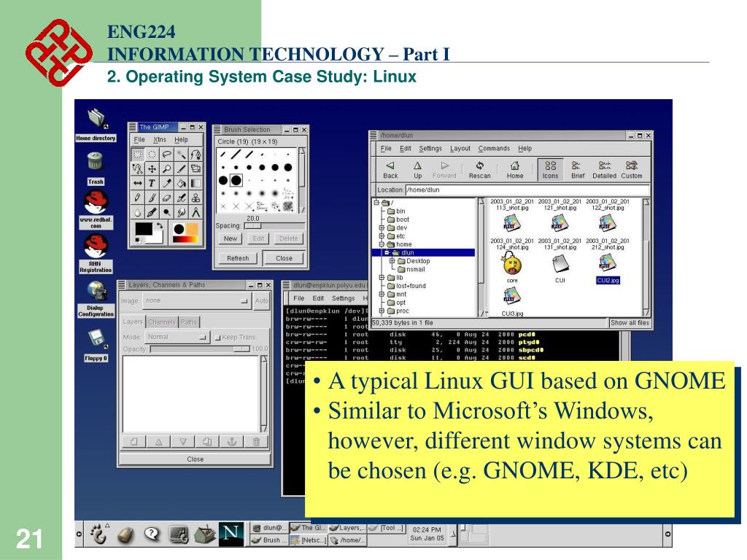Choose the Magic Wand fuzzy select tool
This screenshot has width=747, height=560.
click(181, 155)
